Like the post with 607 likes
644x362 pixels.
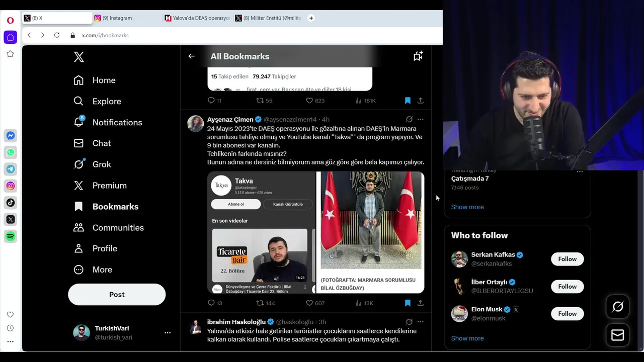pos(315,303)
